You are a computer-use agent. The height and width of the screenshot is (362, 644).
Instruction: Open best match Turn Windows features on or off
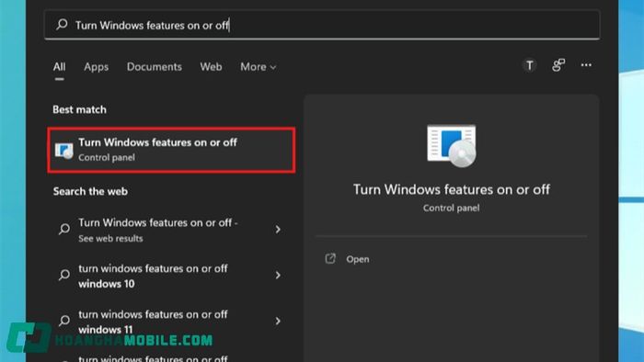pos(171,150)
